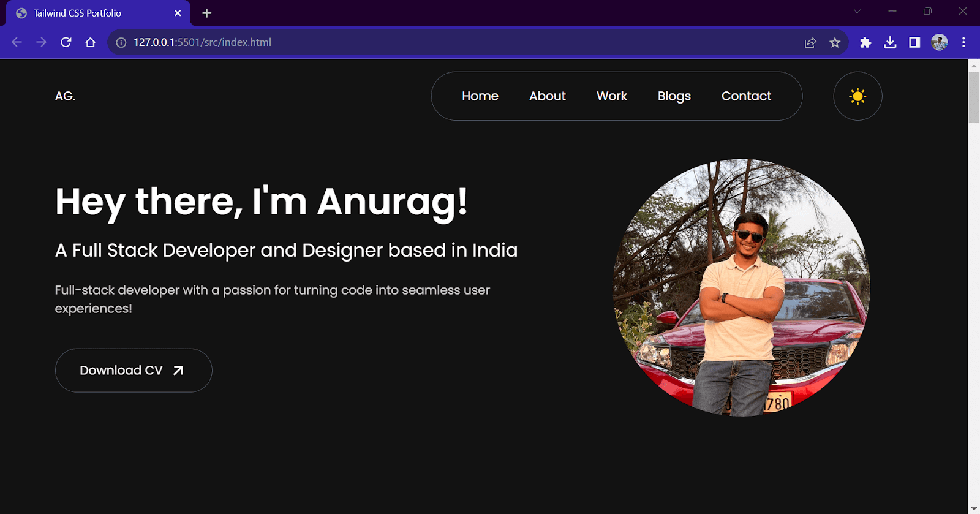Image resolution: width=980 pixels, height=514 pixels.
Task: Click the site info icon in address bar
Action: click(121, 42)
